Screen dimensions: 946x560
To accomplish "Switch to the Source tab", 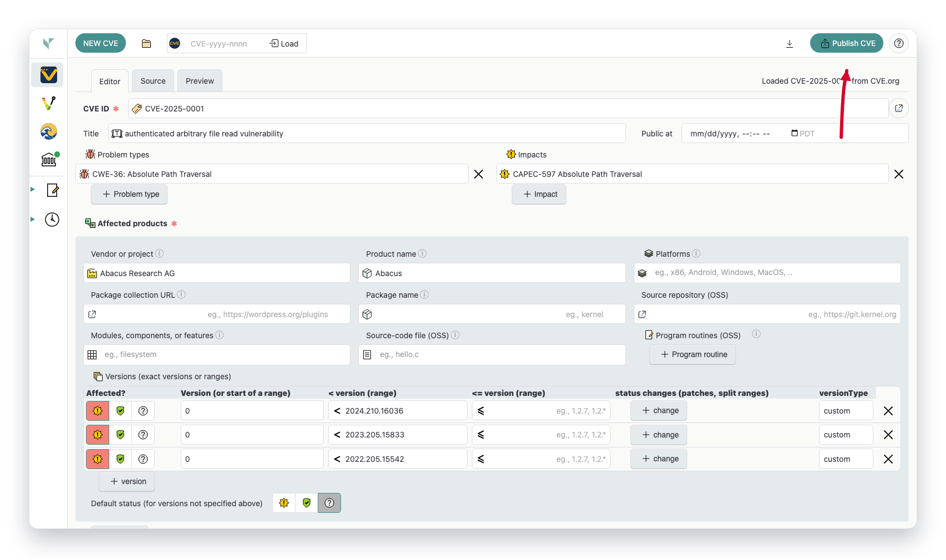I will (x=152, y=80).
